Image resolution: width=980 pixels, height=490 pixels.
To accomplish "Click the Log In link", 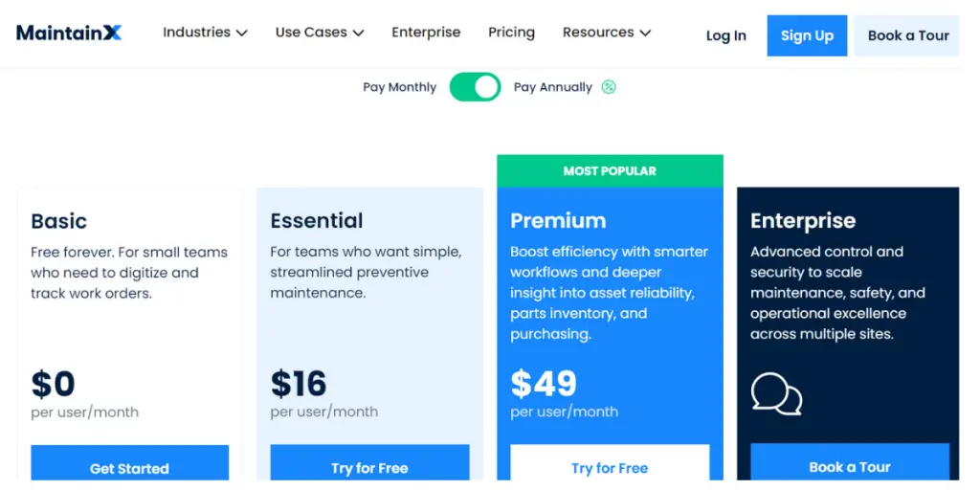I will [x=725, y=35].
